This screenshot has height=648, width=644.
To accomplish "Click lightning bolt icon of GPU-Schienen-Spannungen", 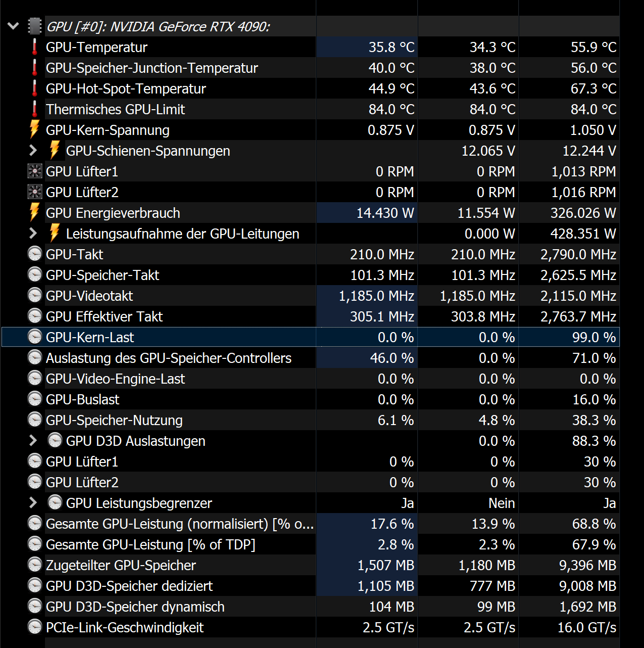I will coord(55,150).
